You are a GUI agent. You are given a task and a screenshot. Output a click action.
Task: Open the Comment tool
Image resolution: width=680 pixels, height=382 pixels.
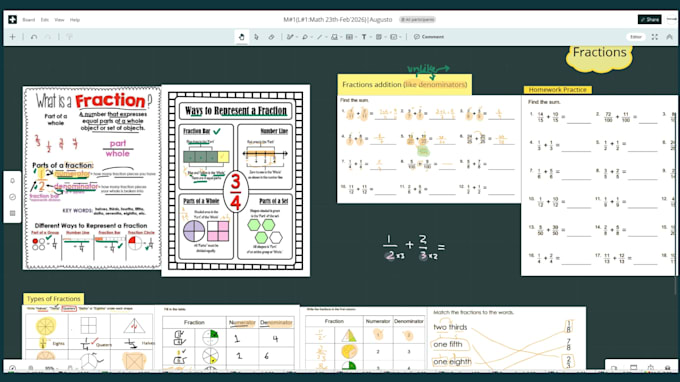(x=429, y=37)
